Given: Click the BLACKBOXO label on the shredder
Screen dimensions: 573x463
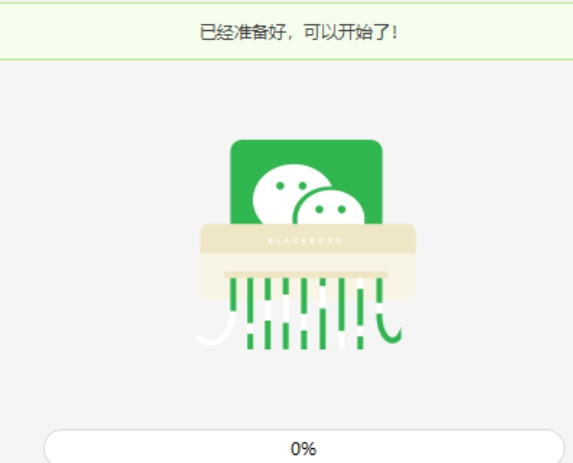Looking at the screenshot, I should pos(305,240).
